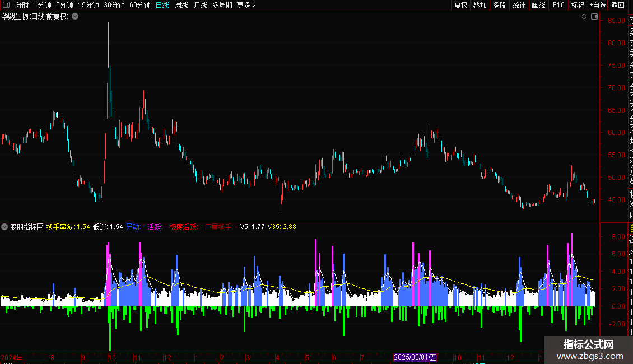
Task: Click the 85.00 price axis label
Action: click(616, 21)
